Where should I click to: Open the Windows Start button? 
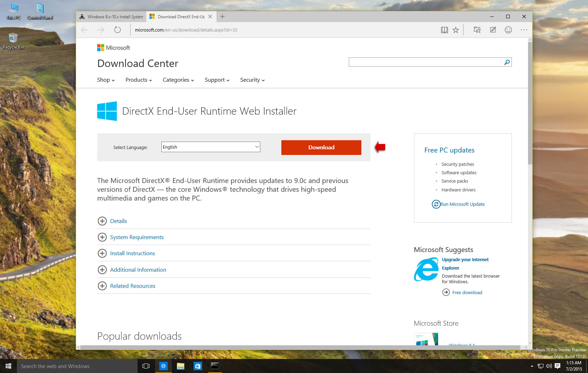coord(8,366)
